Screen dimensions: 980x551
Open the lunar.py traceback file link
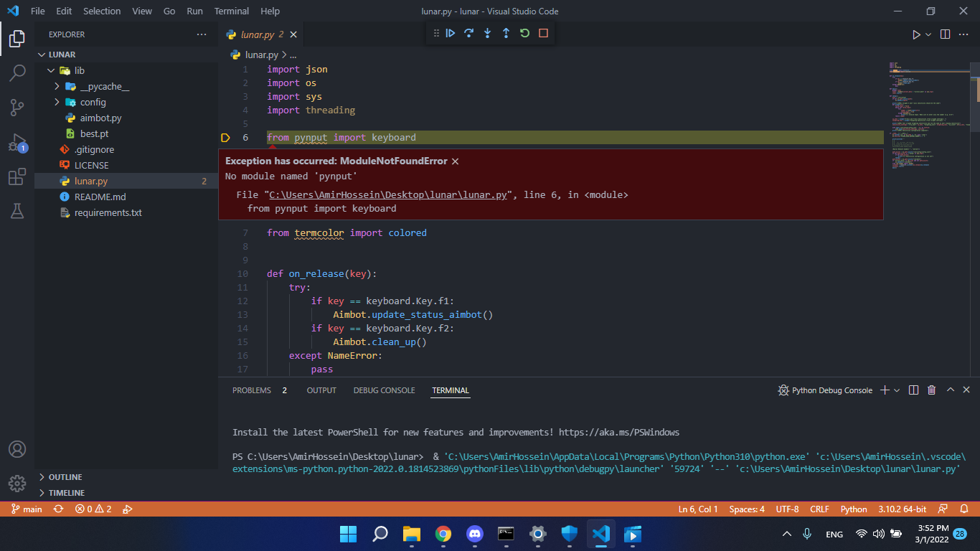coord(386,194)
